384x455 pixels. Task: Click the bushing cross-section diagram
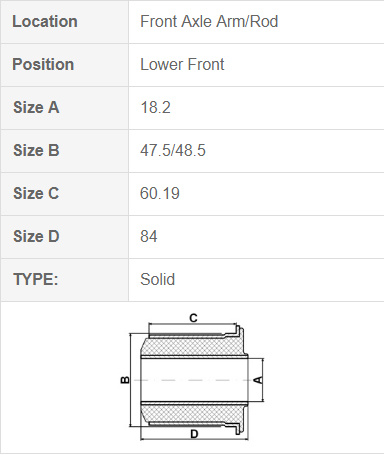click(x=192, y=378)
